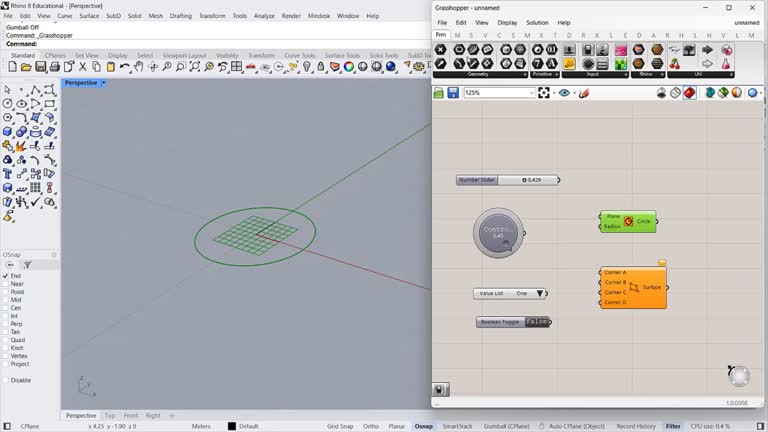This screenshot has height=432, width=768.
Task: Select the Pan view hand tool
Action: coord(138,67)
